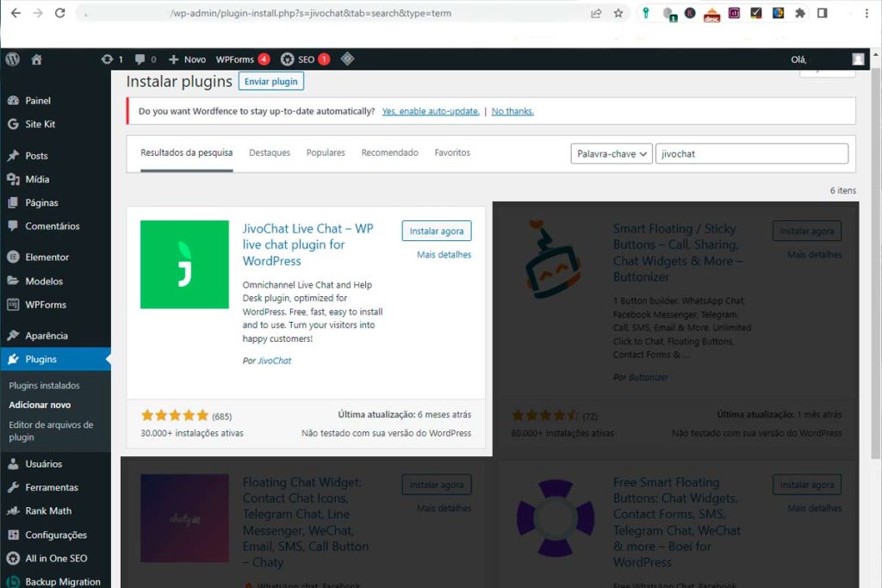Image resolution: width=882 pixels, height=588 pixels.
Task: Open the site home icon
Action: [x=36, y=59]
